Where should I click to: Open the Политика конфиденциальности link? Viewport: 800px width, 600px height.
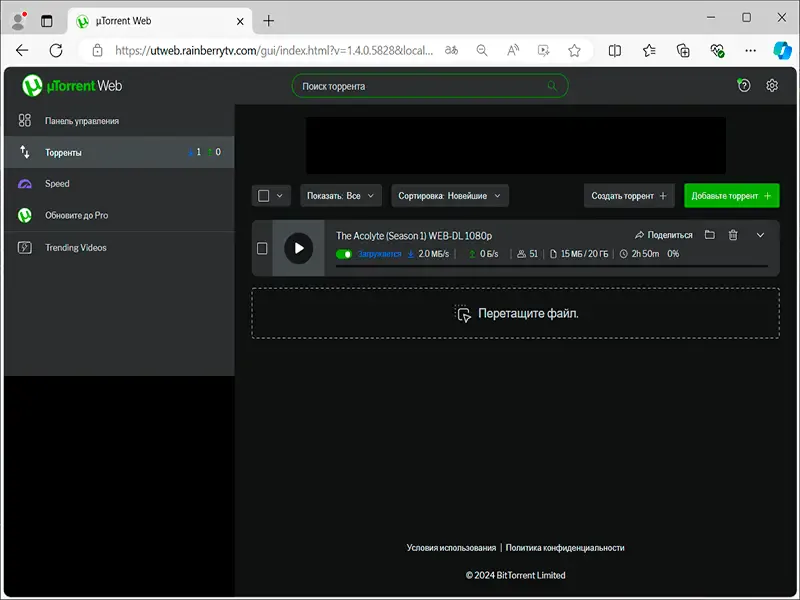[x=565, y=548]
